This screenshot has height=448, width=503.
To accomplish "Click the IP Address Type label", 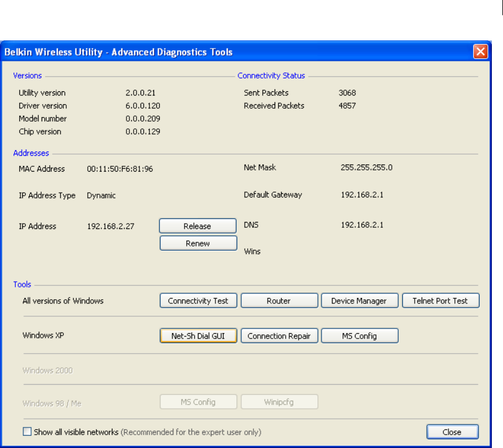I will point(47,196).
